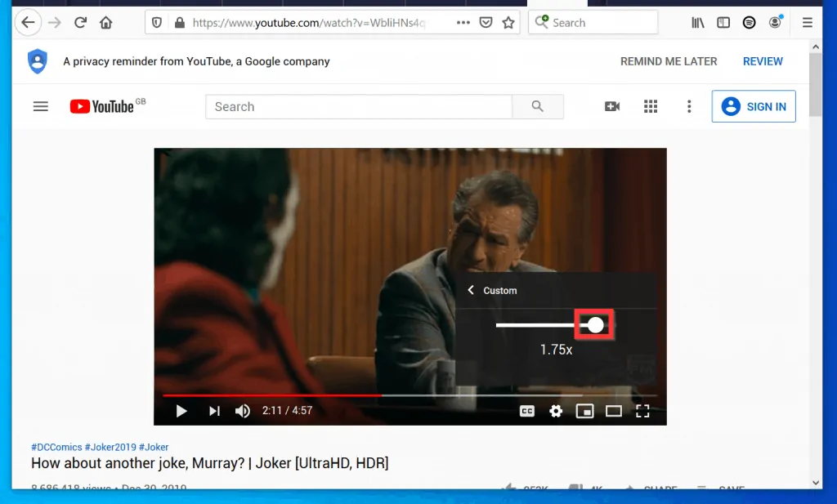
Task: Go back using the browser back arrow
Action: [x=28, y=23]
